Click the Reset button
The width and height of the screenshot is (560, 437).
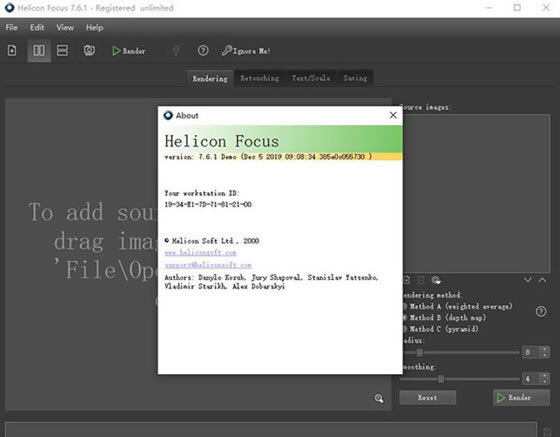(428, 397)
